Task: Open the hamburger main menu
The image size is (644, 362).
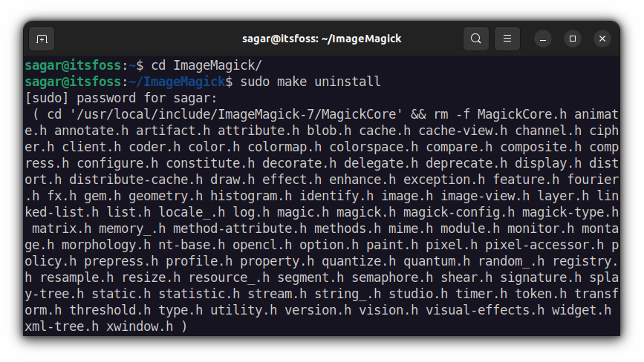Action: pyautogui.click(x=507, y=39)
